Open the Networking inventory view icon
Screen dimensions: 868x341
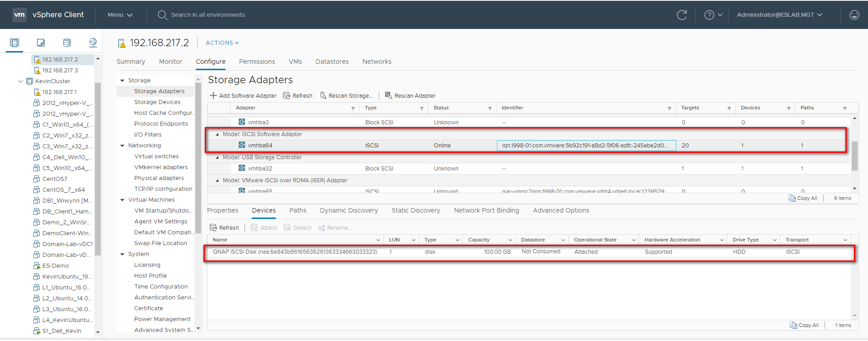coord(93,43)
